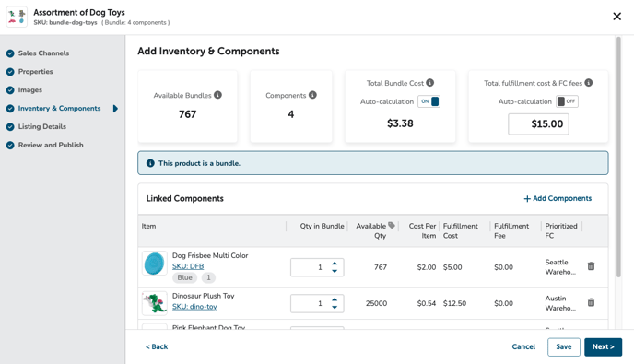Click the checkmark icon beside Properties
The height and width of the screenshot is (364, 634).
10,72
